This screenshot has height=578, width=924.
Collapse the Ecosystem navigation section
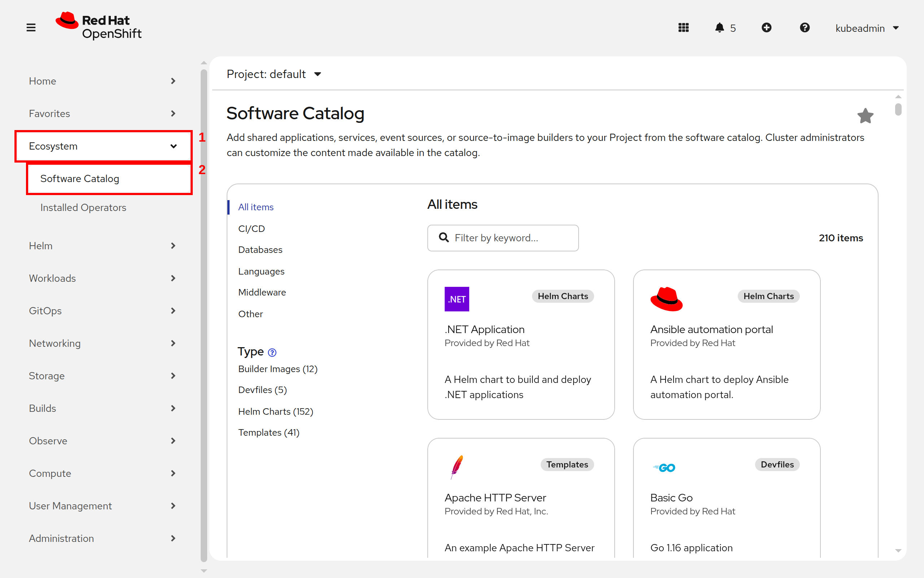(x=103, y=146)
